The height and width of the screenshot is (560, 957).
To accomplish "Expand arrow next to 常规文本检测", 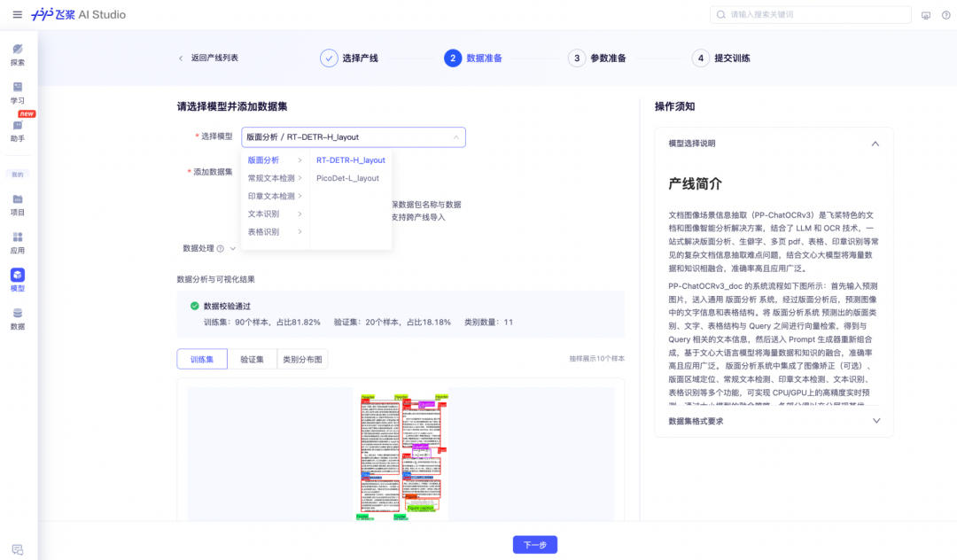I will [300, 178].
